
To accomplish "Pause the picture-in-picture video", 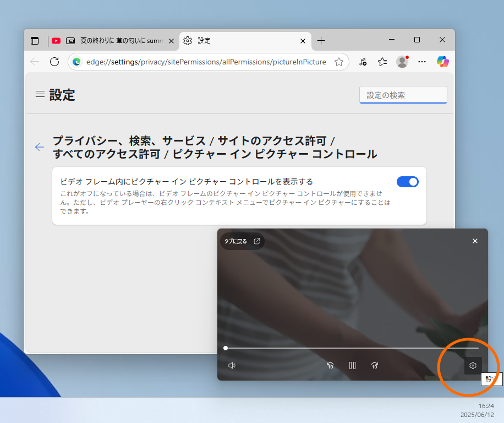I will [x=352, y=365].
